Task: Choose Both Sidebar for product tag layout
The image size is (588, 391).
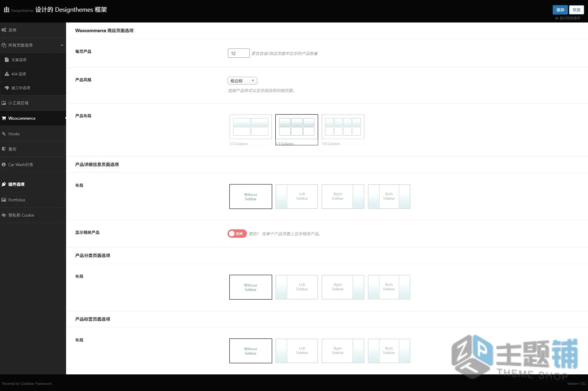Action: click(389, 351)
